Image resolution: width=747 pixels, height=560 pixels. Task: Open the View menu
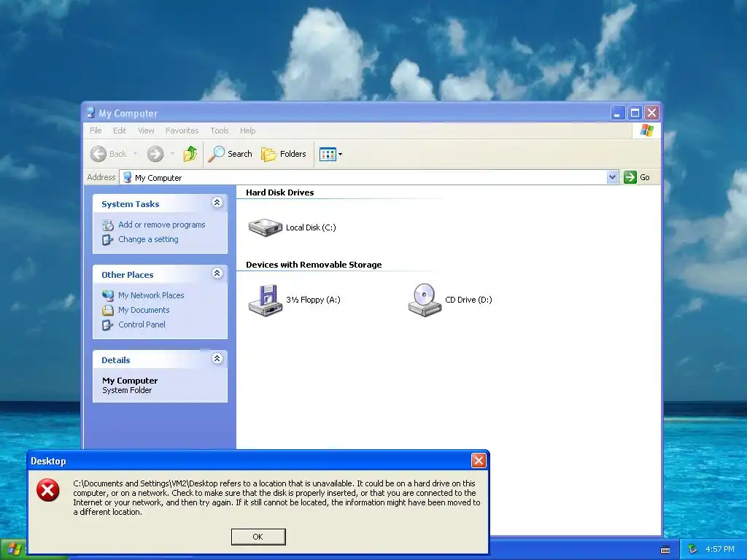pyautogui.click(x=146, y=131)
